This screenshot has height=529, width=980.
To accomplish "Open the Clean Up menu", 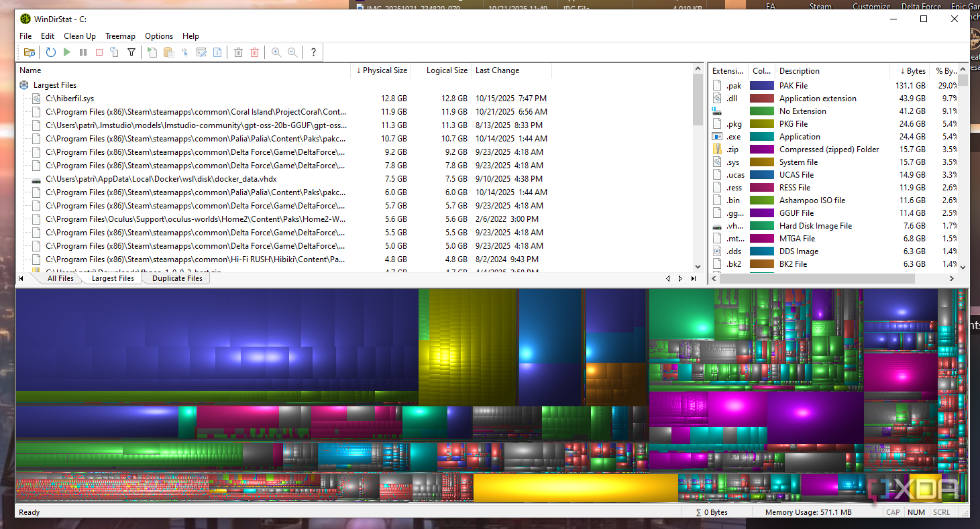I will (x=80, y=36).
